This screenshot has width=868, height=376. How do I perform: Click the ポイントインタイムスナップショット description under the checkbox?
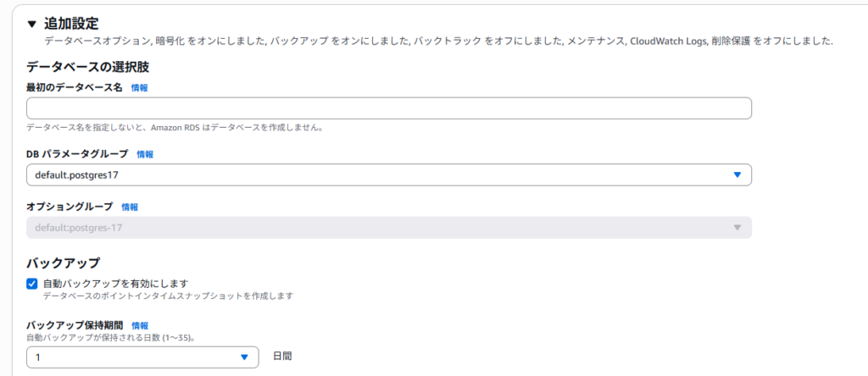[x=168, y=296]
